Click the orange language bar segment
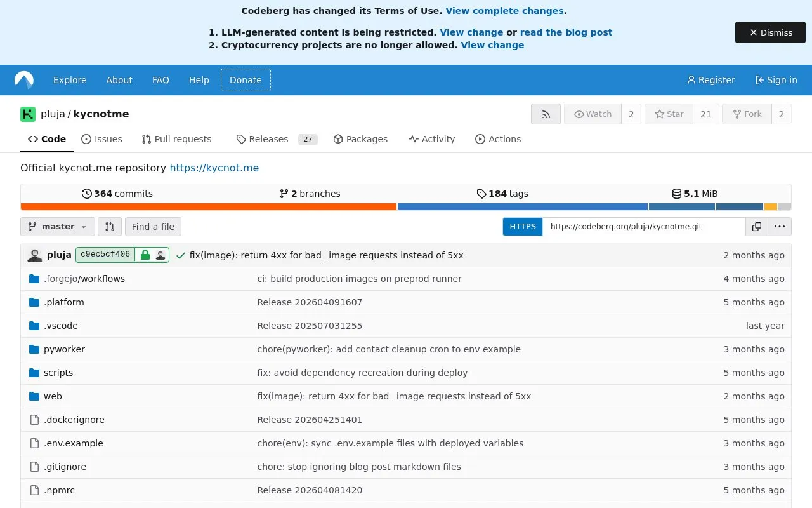812x508 pixels. click(x=209, y=206)
